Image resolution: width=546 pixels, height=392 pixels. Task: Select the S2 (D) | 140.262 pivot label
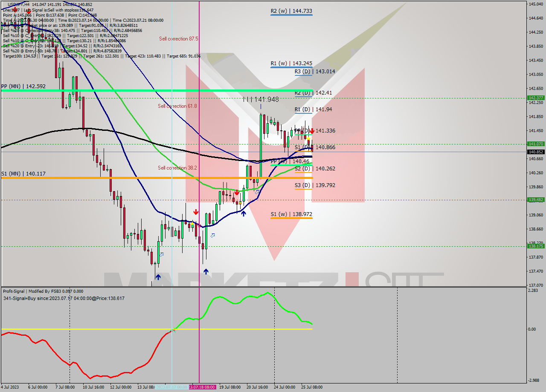[315, 169]
